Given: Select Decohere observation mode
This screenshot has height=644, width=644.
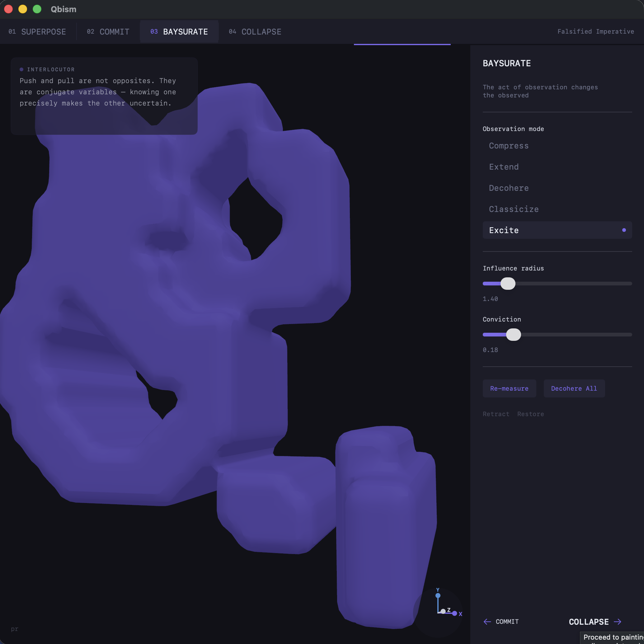Looking at the screenshot, I should tap(509, 188).
